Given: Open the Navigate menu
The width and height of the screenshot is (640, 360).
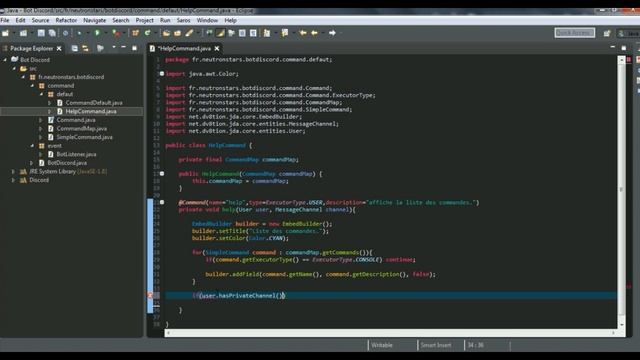Looking at the screenshot, I should [95, 20].
